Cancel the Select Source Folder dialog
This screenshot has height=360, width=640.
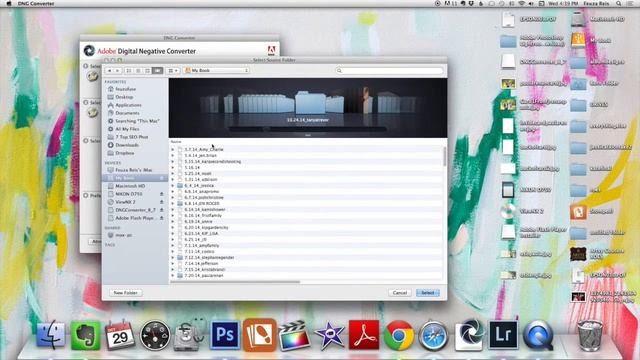(400, 293)
